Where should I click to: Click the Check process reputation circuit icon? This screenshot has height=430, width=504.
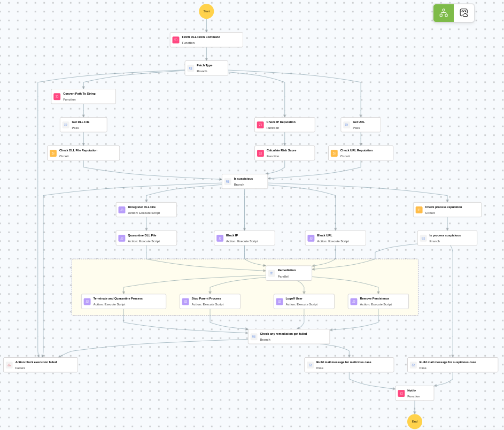coord(419,210)
